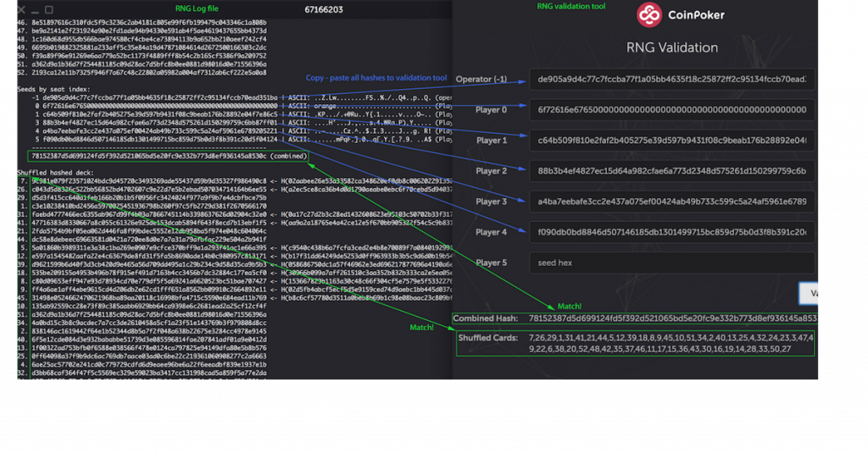The height and width of the screenshot is (454, 868).
Task: Click the RNG Validation heading
Action: point(672,48)
